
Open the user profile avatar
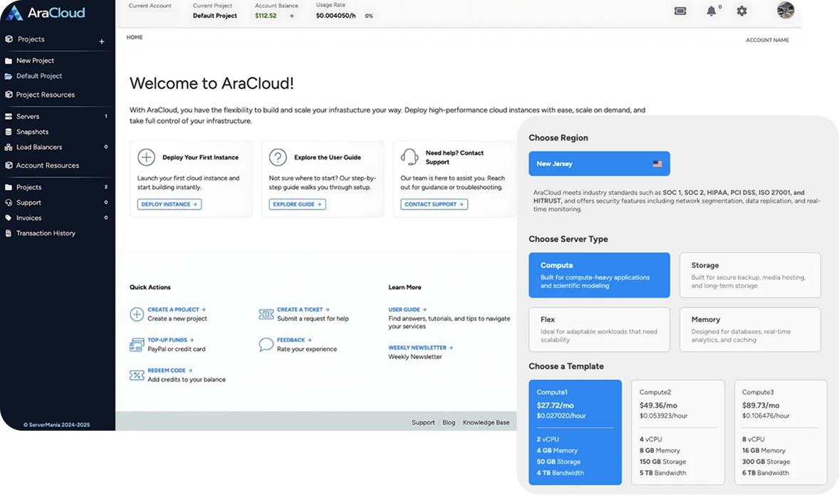coord(786,10)
